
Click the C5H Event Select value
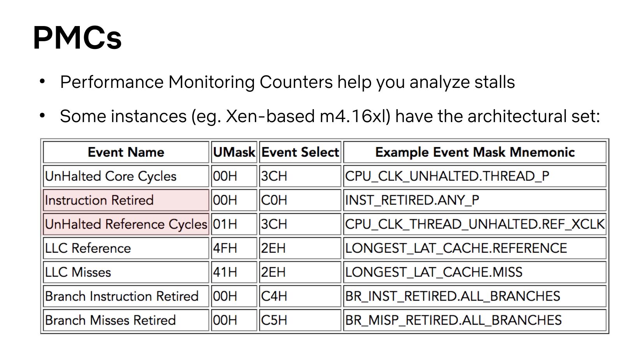274,320
